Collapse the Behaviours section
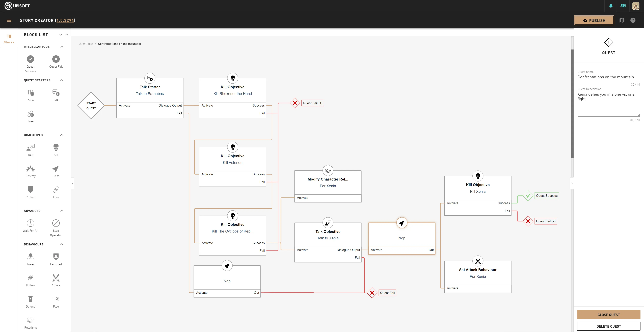 62,244
